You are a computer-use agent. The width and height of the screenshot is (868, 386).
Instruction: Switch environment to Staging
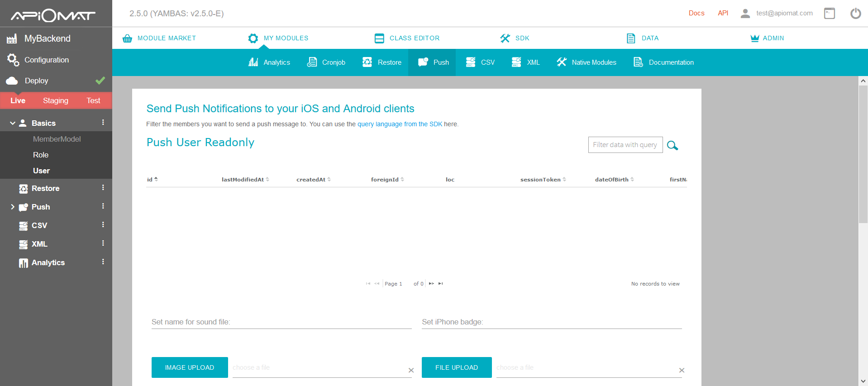click(x=56, y=100)
